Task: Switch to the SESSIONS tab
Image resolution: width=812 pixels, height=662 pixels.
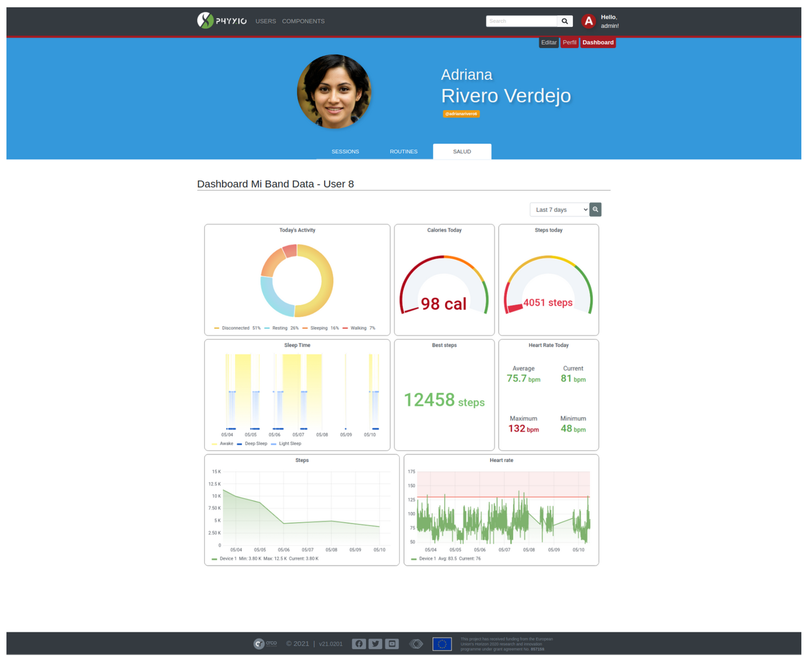Action: tap(345, 151)
